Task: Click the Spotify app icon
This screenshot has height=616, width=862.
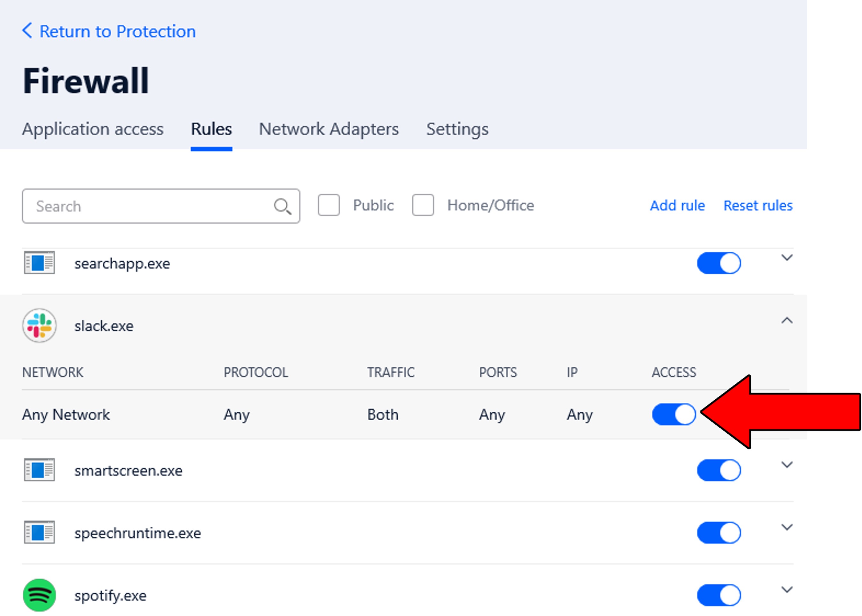Action: (x=40, y=595)
